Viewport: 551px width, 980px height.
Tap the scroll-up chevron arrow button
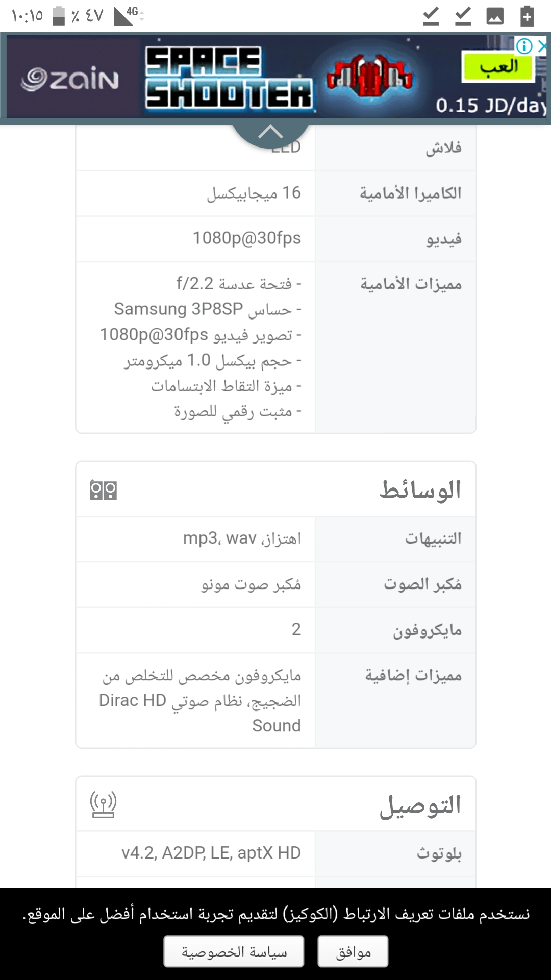pyautogui.click(x=270, y=134)
